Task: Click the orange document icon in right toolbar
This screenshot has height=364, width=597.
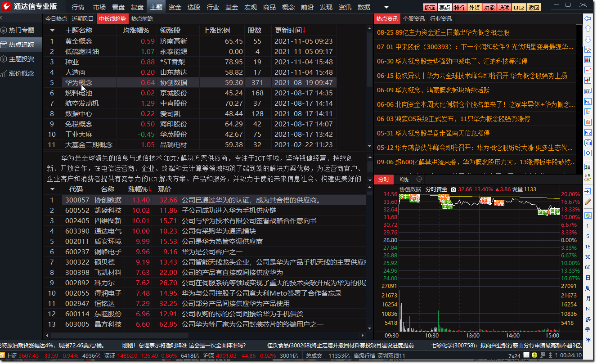Action: point(588,122)
